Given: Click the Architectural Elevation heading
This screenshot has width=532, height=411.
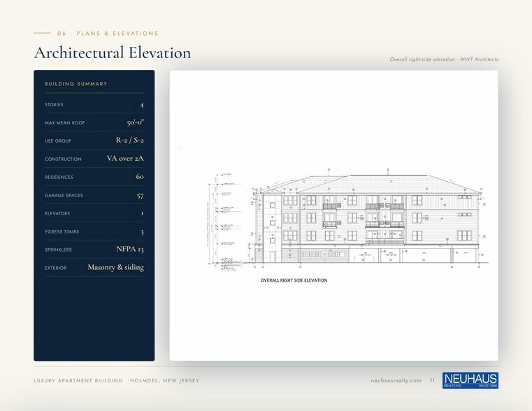Looking at the screenshot, I should point(113,53).
